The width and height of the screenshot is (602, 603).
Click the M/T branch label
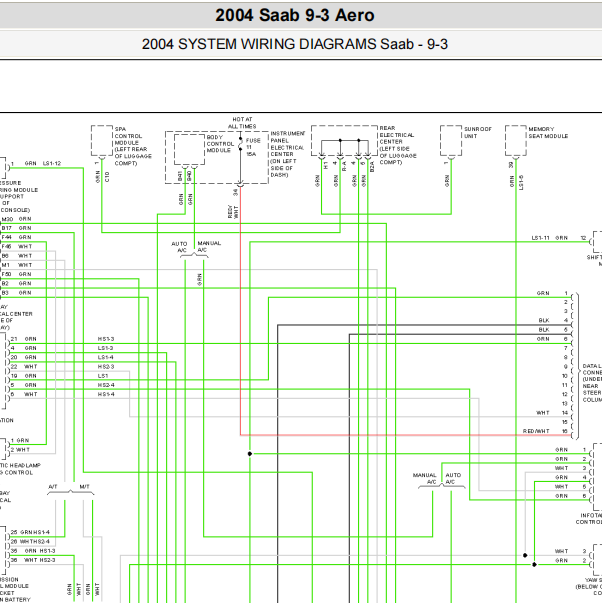(x=84, y=487)
